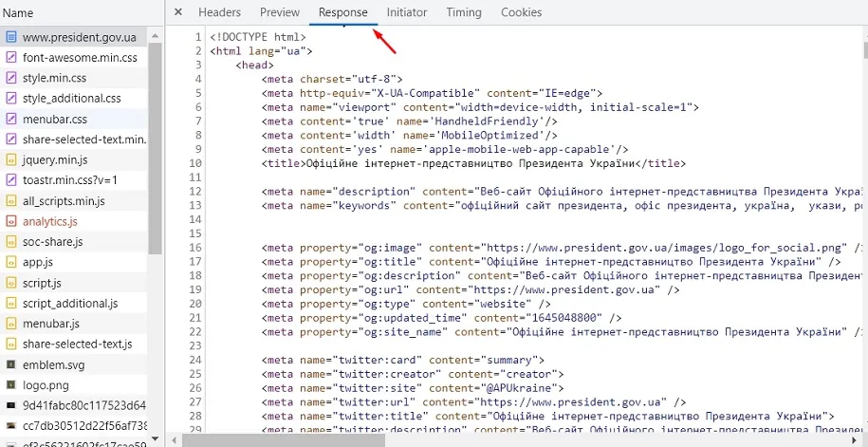Click the request list vertical scrollbar thumb
Screen dimensions: 868x447
coord(155,148)
